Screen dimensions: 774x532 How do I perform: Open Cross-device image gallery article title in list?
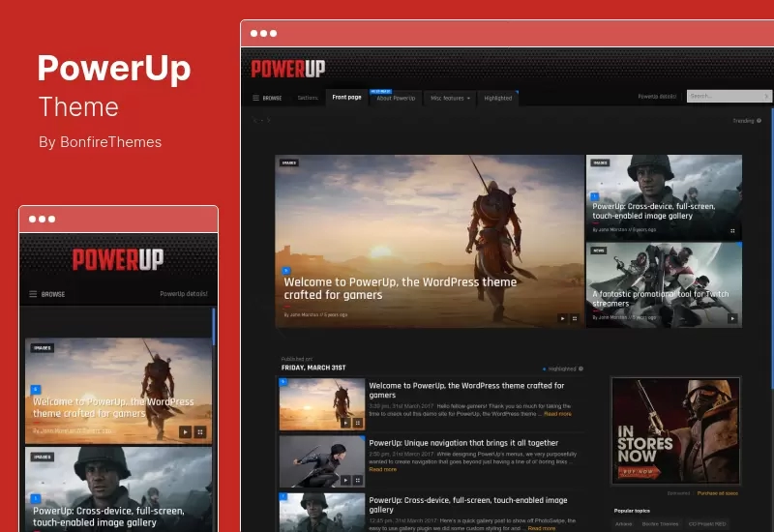(x=468, y=505)
